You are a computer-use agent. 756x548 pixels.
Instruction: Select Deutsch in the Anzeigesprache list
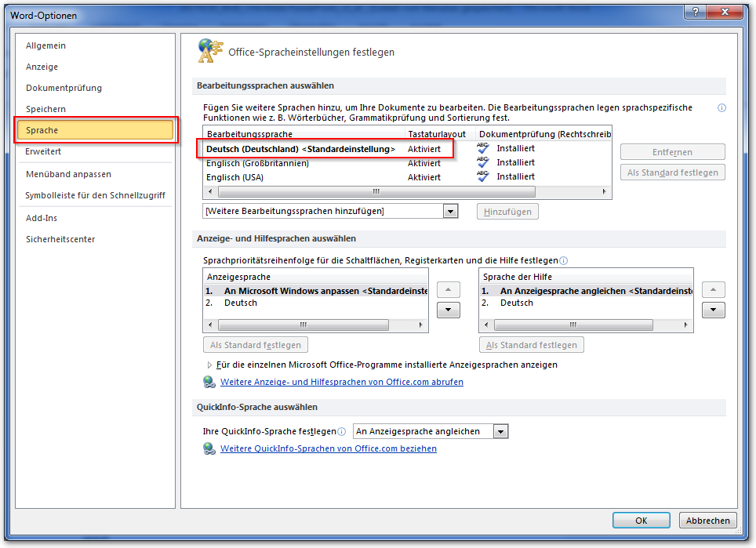point(241,303)
